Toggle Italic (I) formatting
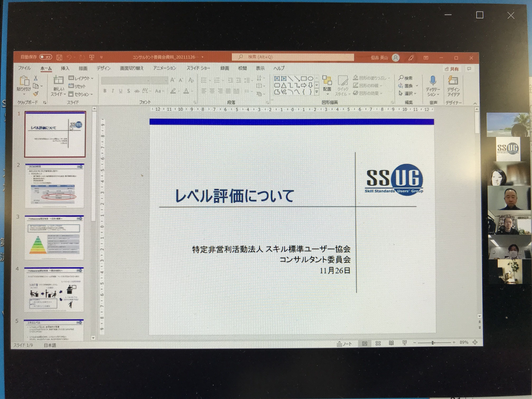This screenshot has width=532, height=399. point(113,91)
